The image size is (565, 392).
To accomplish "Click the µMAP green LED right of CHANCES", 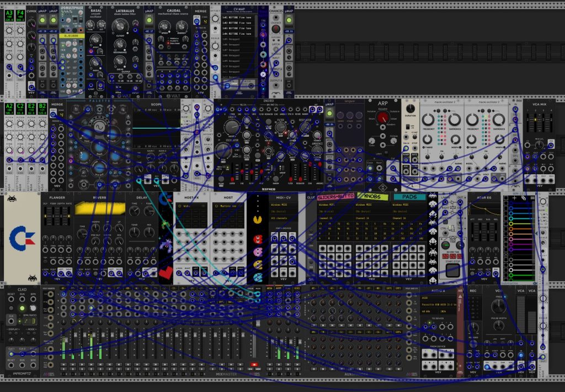I will (289, 20).
